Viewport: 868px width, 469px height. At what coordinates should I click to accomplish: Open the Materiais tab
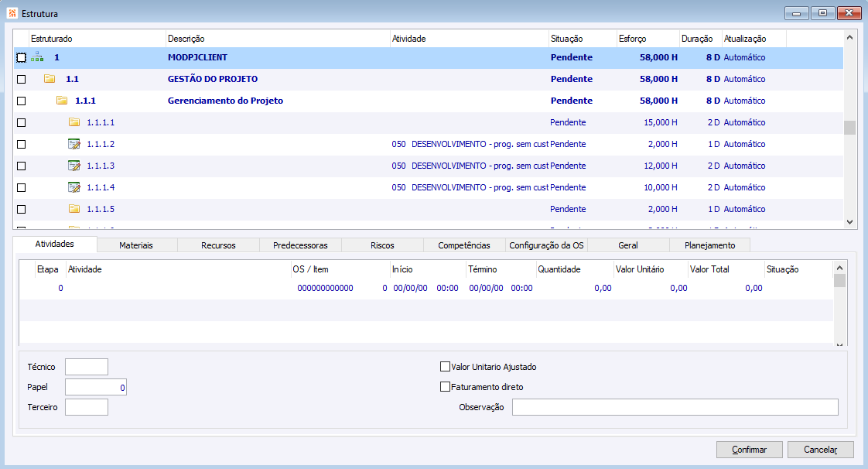(136, 245)
